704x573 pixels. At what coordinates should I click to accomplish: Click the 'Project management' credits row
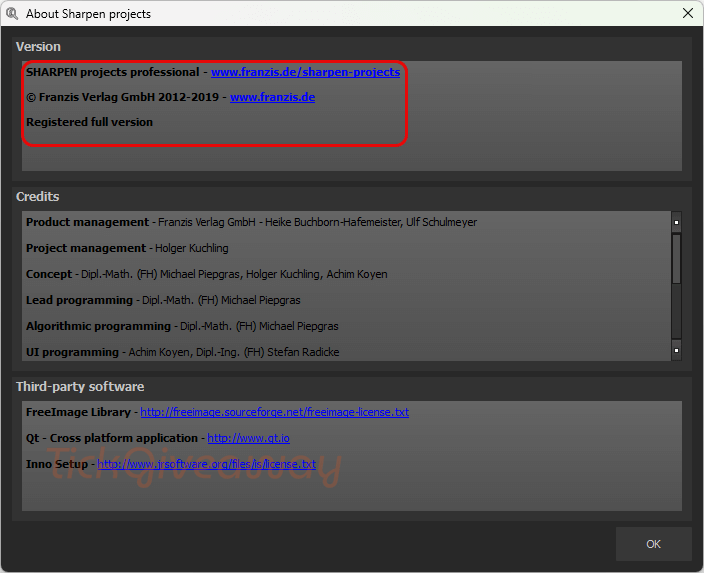(127, 248)
